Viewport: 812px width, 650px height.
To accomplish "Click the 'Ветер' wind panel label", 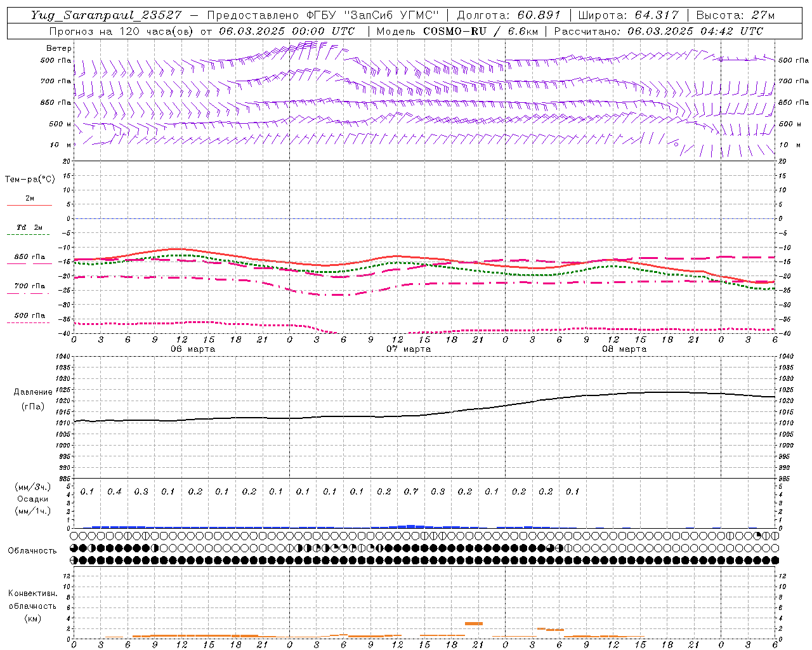I will (x=59, y=48).
